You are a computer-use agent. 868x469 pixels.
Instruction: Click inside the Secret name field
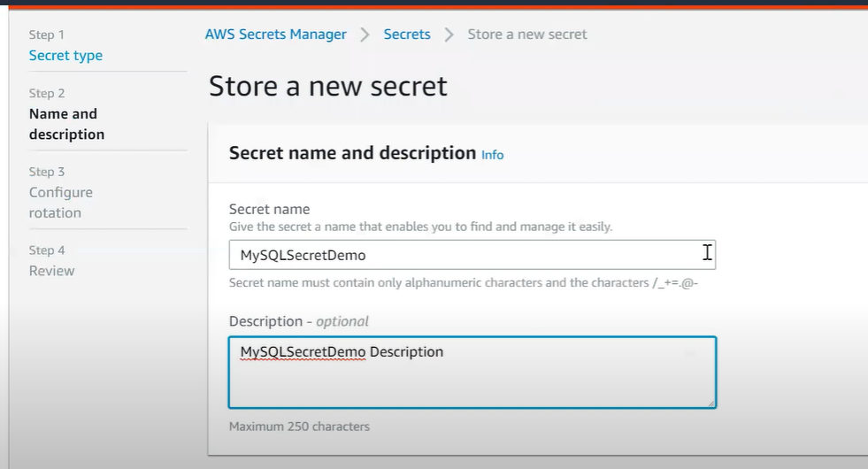tap(472, 255)
